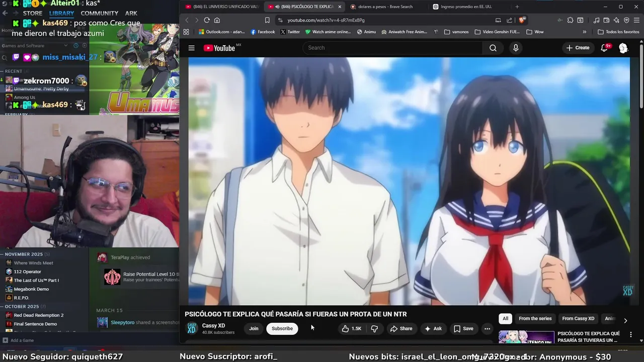The image size is (644, 362).
Task: Focus the YouTube search field
Action: point(392,48)
